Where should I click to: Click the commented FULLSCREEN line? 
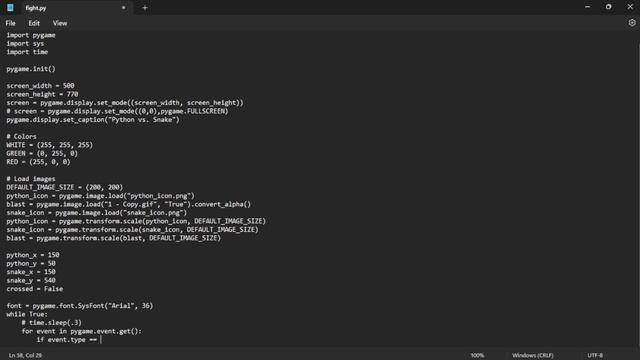(118, 111)
